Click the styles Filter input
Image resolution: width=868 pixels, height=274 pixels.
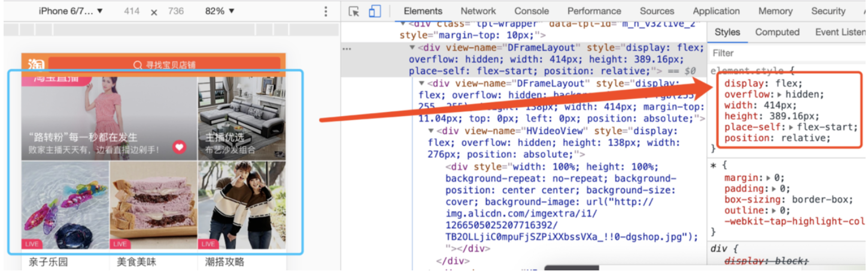787,53
